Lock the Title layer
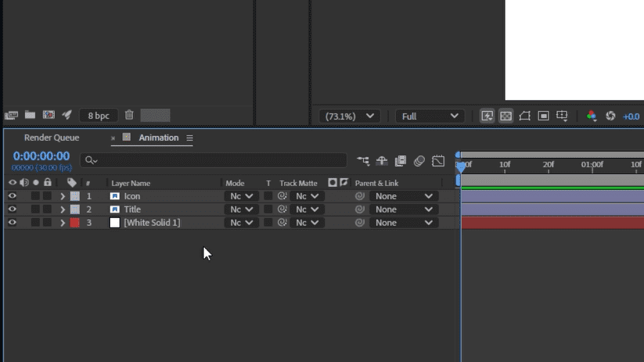644x362 pixels. (48, 210)
